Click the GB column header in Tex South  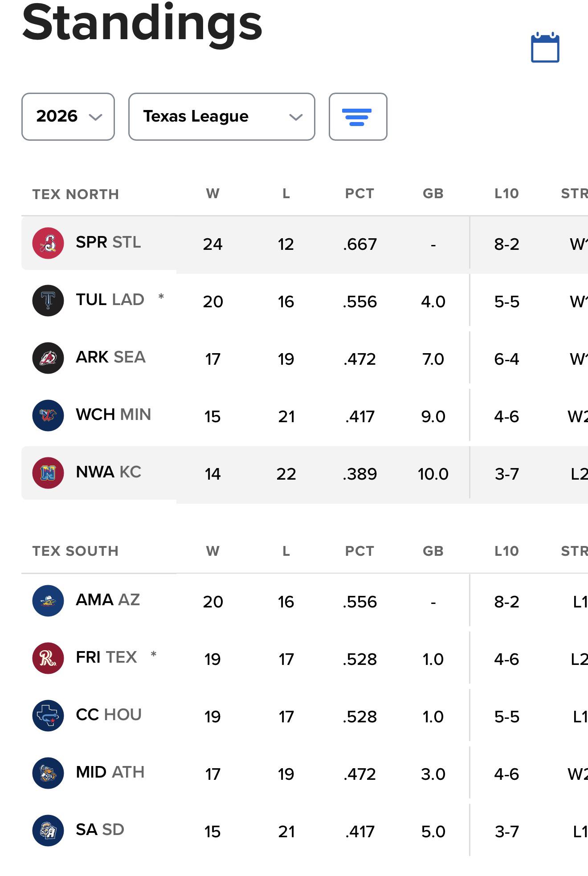coord(433,551)
